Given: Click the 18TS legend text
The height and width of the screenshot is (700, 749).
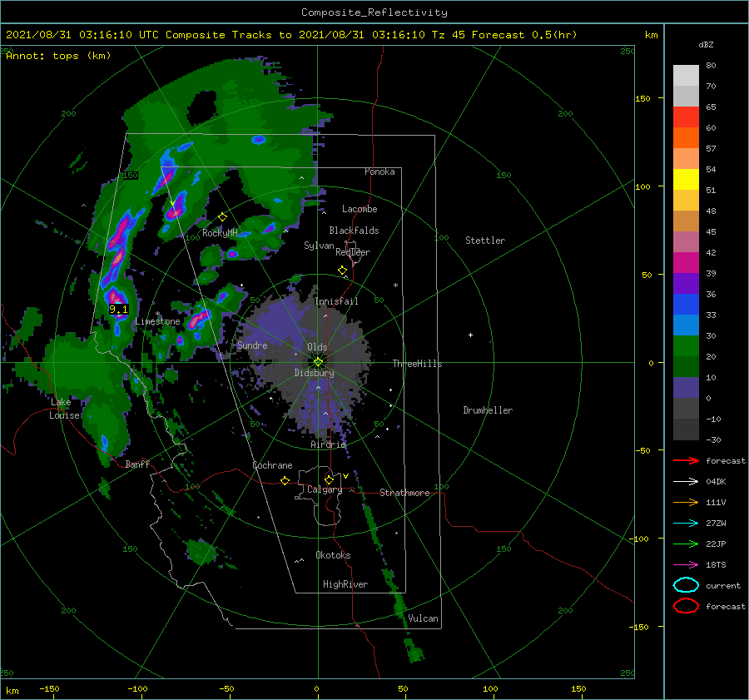Looking at the screenshot, I should (716, 565).
